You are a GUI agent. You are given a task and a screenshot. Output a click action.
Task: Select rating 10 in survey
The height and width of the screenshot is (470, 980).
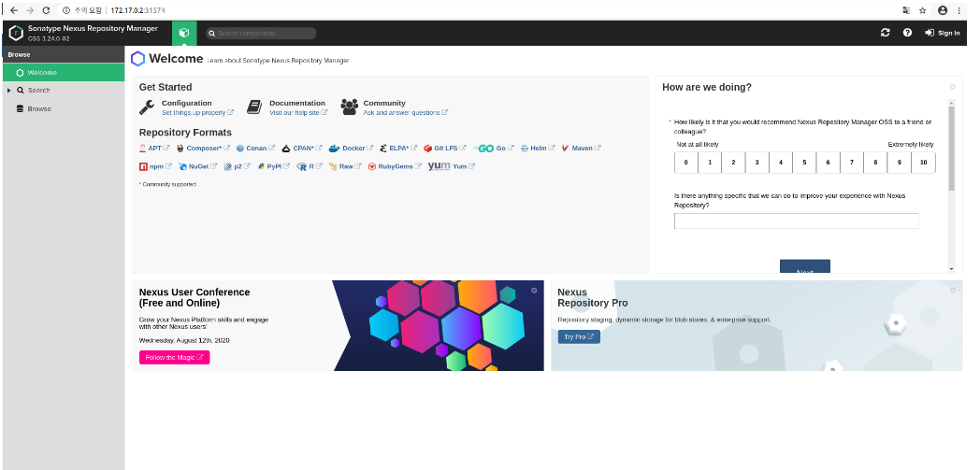tap(923, 163)
